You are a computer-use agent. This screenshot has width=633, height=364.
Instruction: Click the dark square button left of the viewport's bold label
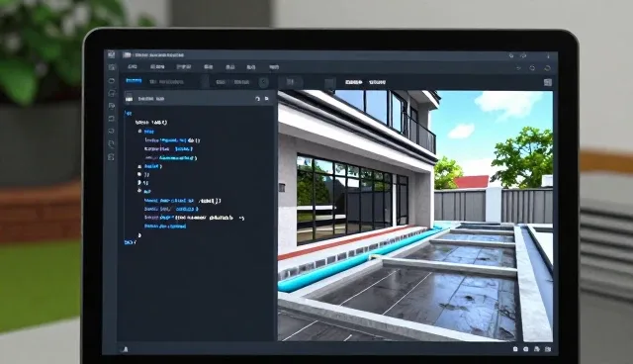[329, 83]
